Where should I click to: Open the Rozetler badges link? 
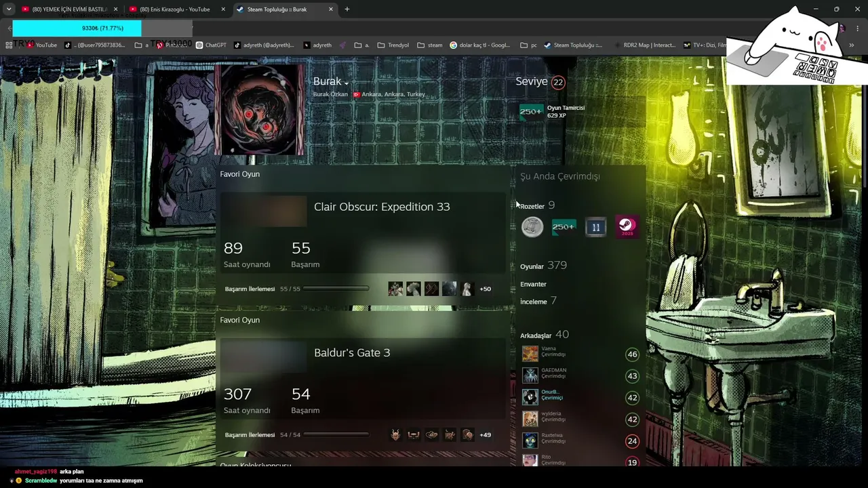pos(538,205)
